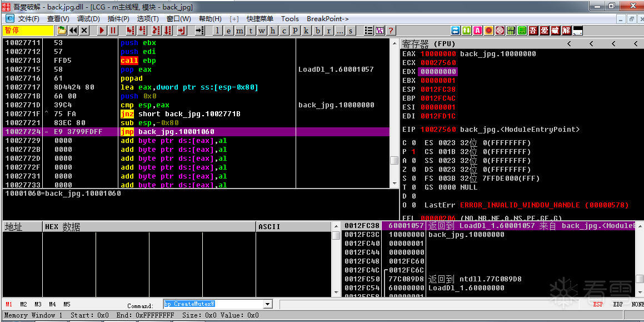
Task: Open the 选项(T) menu
Action: coord(148,19)
